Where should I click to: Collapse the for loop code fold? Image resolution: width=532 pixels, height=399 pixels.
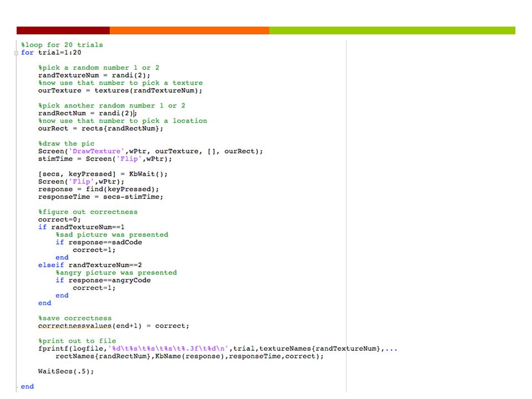[16, 53]
